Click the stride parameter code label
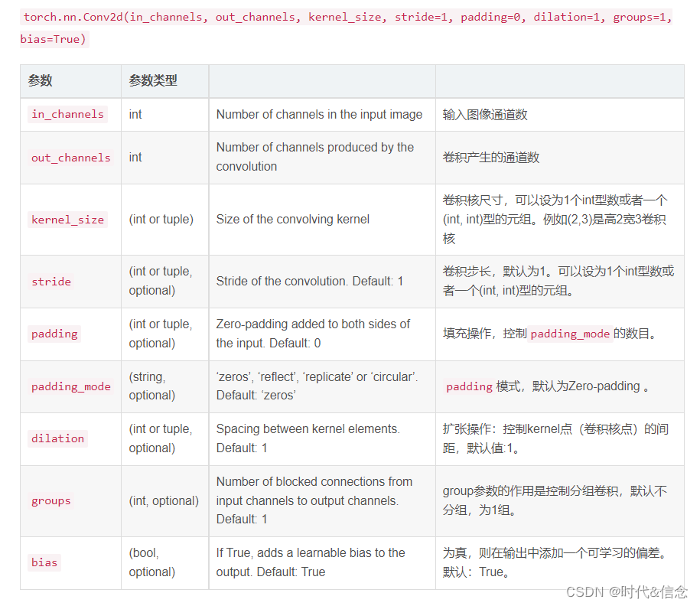This screenshot has width=700, height=606. pos(51,282)
